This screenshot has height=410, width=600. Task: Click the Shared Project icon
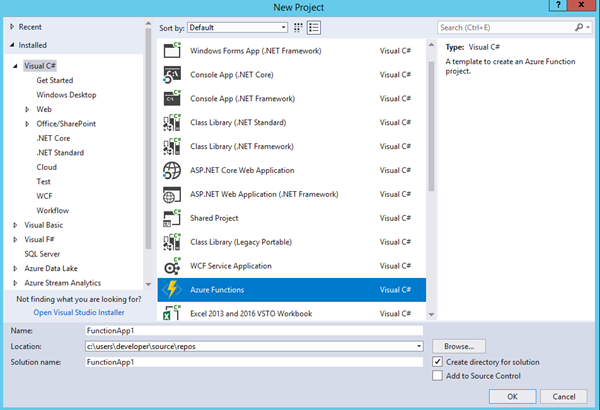172,218
